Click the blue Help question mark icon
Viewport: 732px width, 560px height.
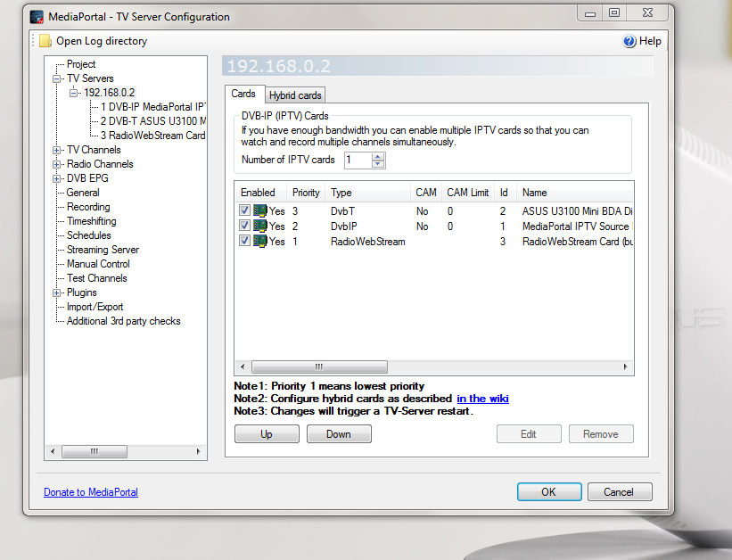(629, 41)
